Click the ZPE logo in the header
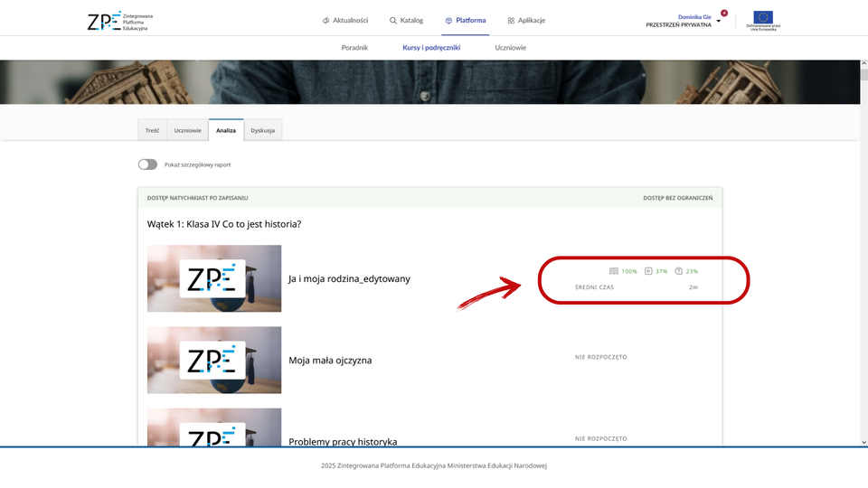The height and width of the screenshot is (488, 868). click(118, 21)
